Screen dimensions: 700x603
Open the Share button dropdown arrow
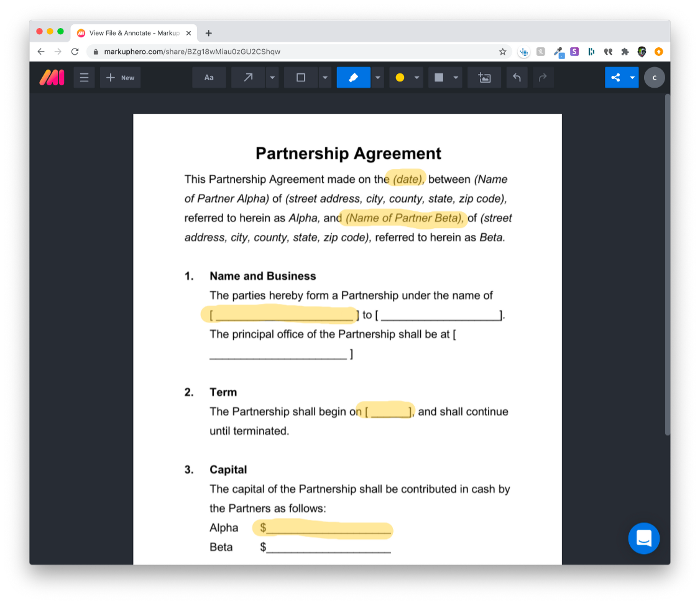click(632, 77)
